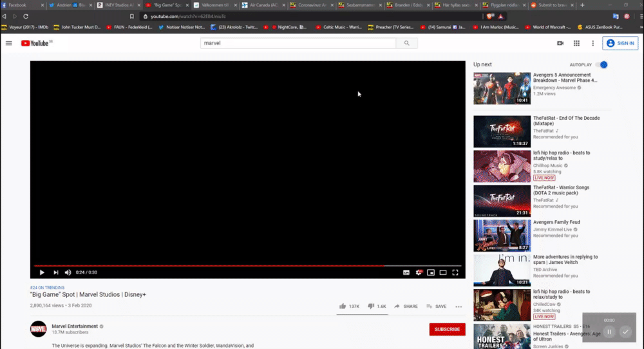Viewport: 644px width, 349px height.
Task: Open ChilledCow lofi radio thumbnail
Action: [x=502, y=305]
